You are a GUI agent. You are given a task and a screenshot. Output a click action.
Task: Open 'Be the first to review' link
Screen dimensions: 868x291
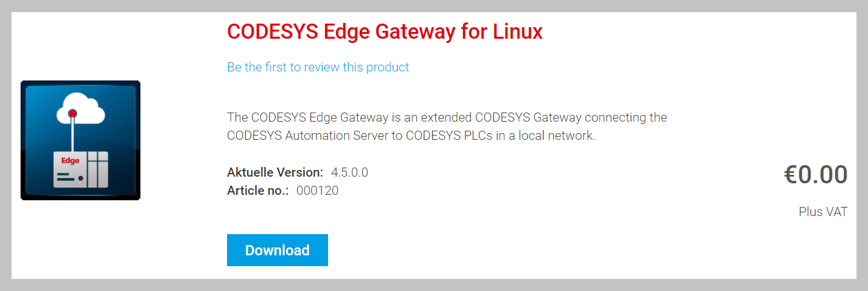pos(283,67)
